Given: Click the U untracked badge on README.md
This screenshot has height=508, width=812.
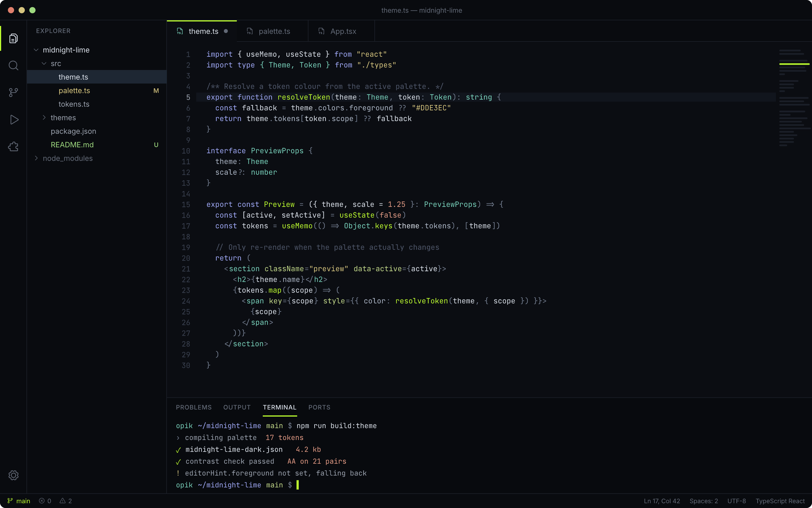Looking at the screenshot, I should 156,145.
